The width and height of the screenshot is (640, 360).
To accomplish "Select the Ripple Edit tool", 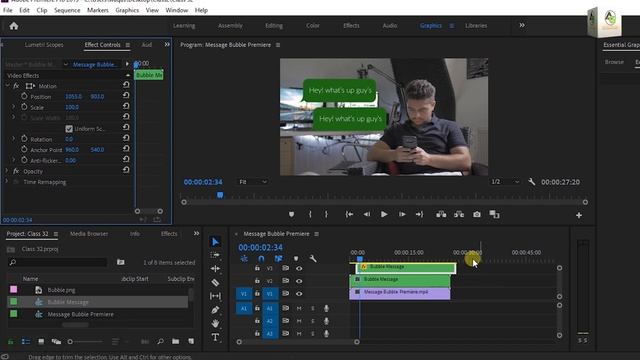I will 215,269.
